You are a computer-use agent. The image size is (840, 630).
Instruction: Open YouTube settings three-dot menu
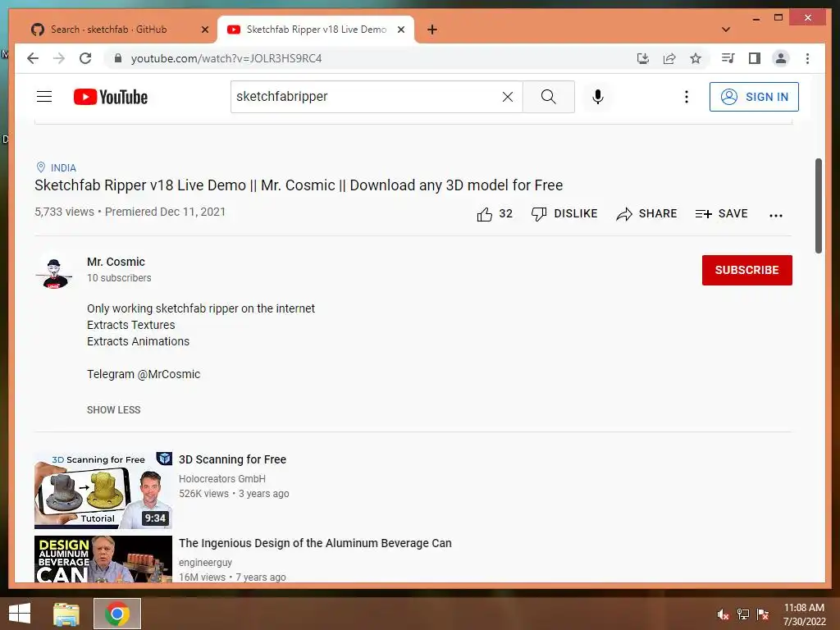point(687,97)
